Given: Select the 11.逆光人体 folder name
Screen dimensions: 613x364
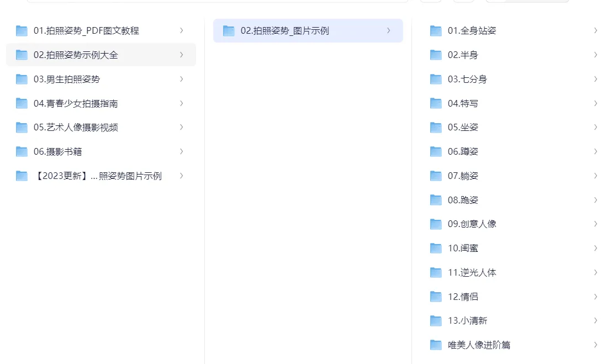Looking at the screenshot, I should click(472, 272).
